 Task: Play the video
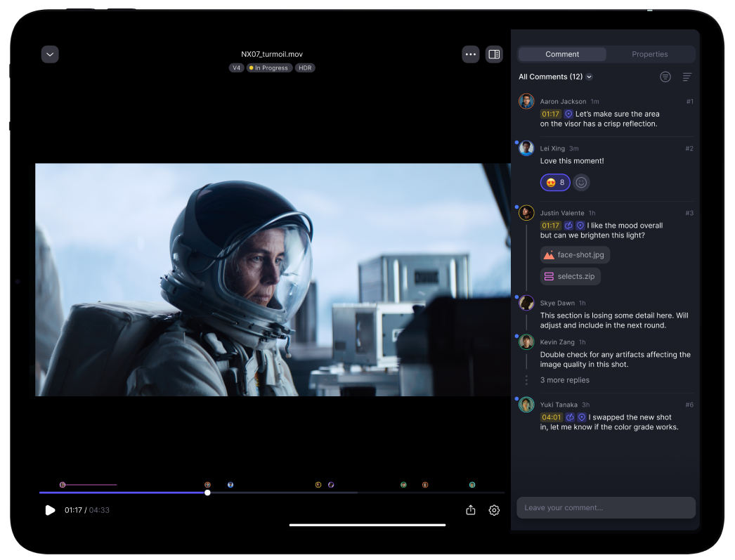50,510
